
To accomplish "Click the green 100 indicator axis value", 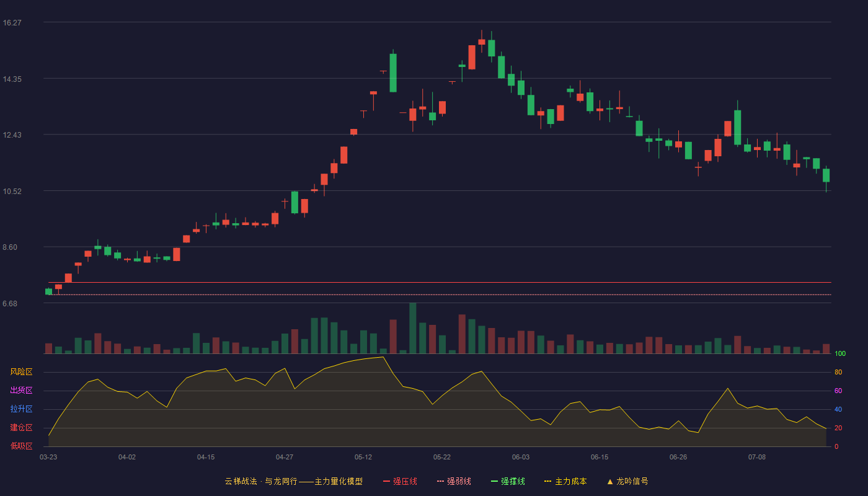I will [x=840, y=354].
